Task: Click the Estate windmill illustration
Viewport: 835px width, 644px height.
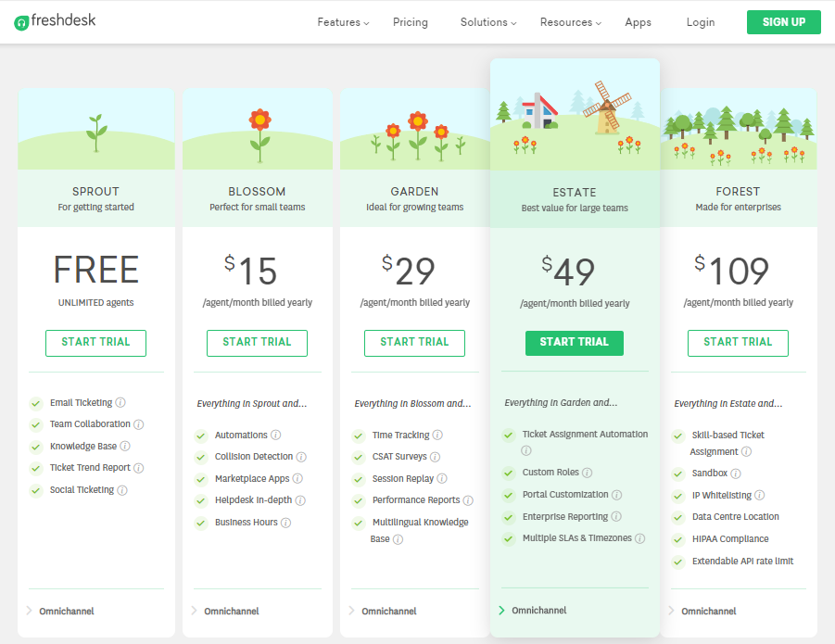Action: tap(607, 108)
